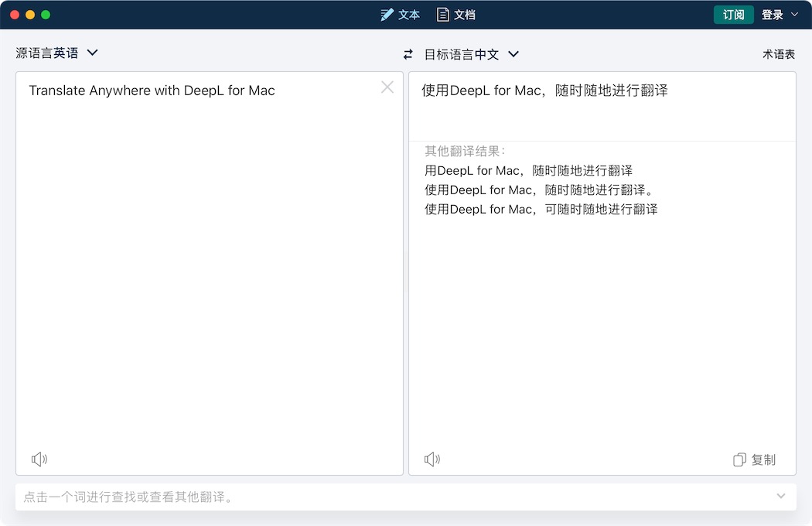Select alternative '用DeepL for Mac，随时随地进行翻译'

(x=528, y=170)
